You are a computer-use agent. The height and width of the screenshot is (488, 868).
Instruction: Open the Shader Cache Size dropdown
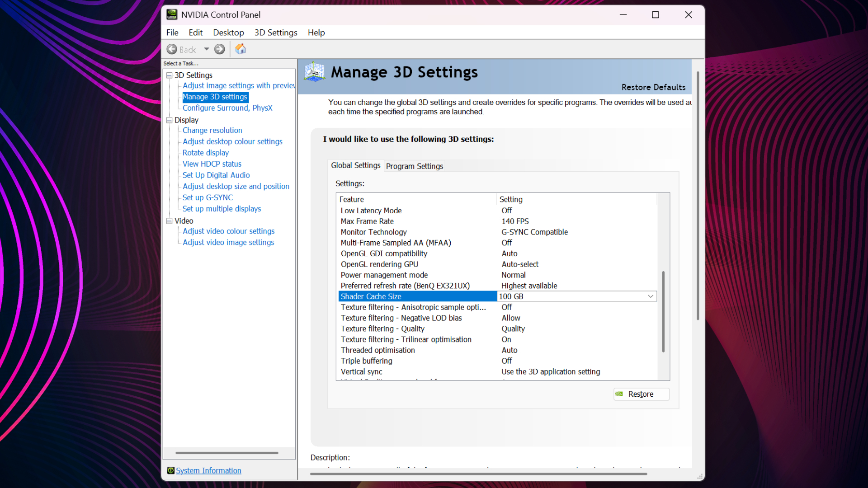(x=651, y=296)
